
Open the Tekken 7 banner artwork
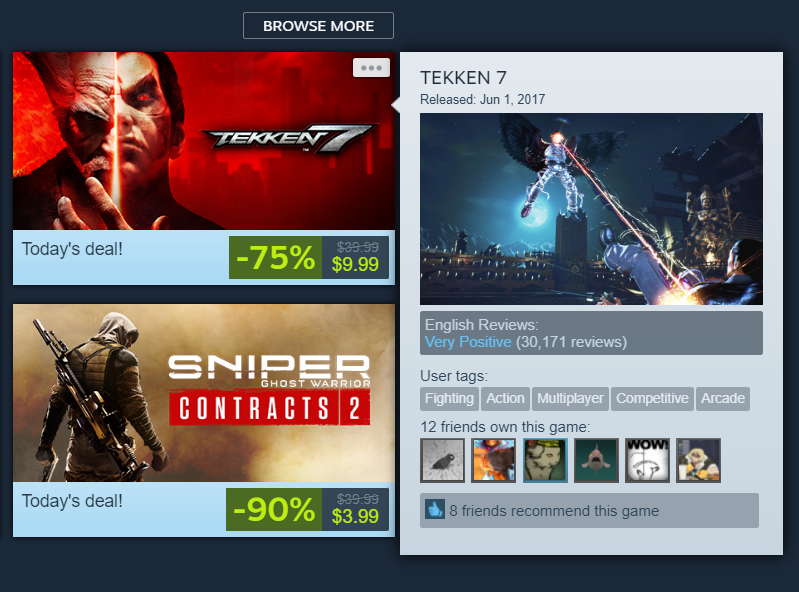[204, 141]
